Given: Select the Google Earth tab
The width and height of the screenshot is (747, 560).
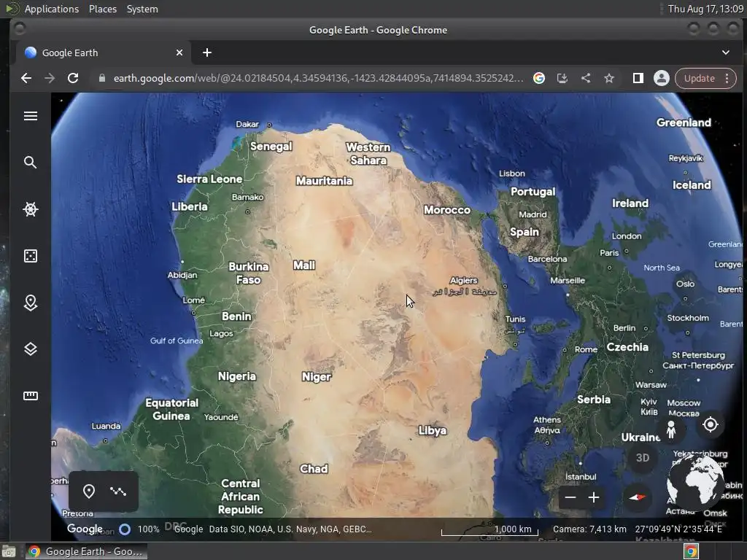Looking at the screenshot, I should [x=104, y=52].
